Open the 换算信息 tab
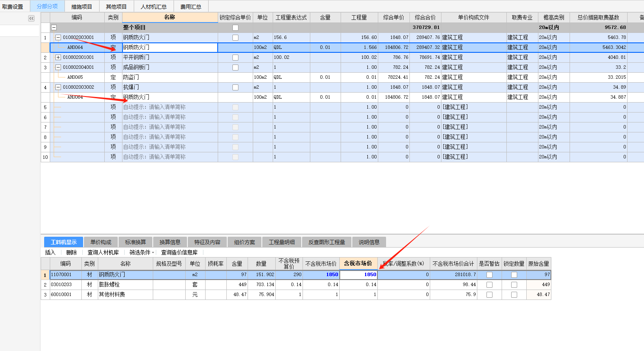The width and height of the screenshot is (644, 351). 170,242
